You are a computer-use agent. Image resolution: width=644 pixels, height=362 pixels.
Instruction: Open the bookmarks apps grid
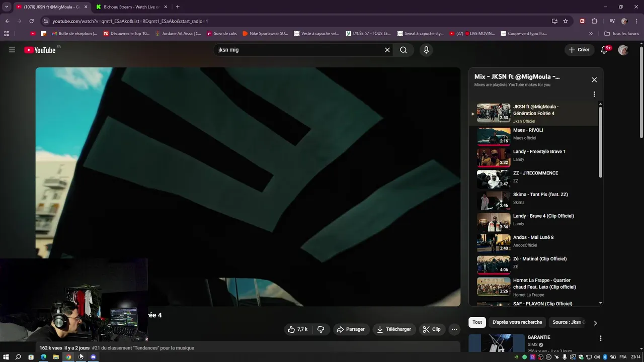click(x=7, y=34)
